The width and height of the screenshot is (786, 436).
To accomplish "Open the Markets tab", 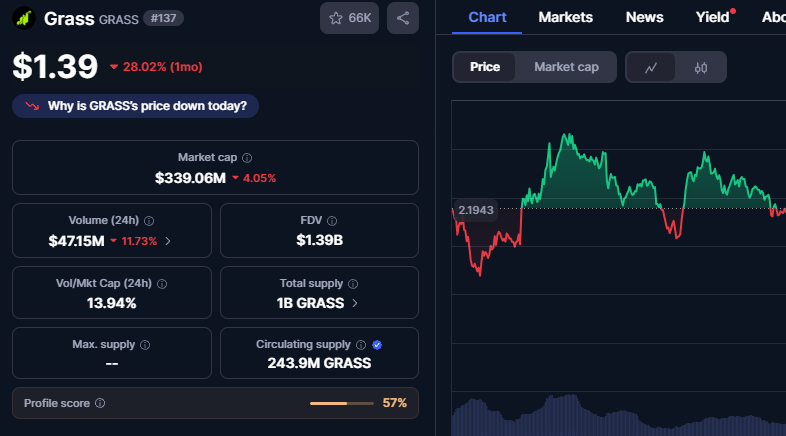I will [x=565, y=17].
